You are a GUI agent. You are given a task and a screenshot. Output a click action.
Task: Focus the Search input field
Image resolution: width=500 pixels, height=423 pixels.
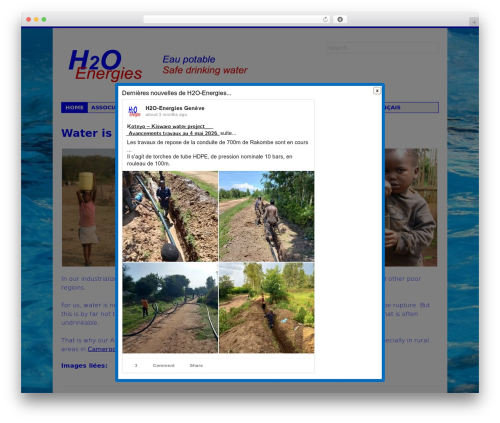[382, 48]
